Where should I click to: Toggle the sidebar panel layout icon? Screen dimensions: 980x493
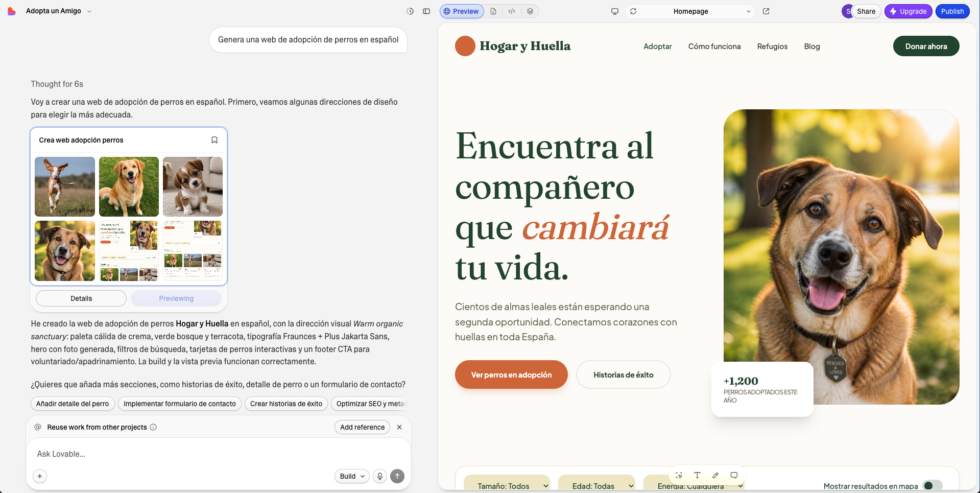click(426, 11)
